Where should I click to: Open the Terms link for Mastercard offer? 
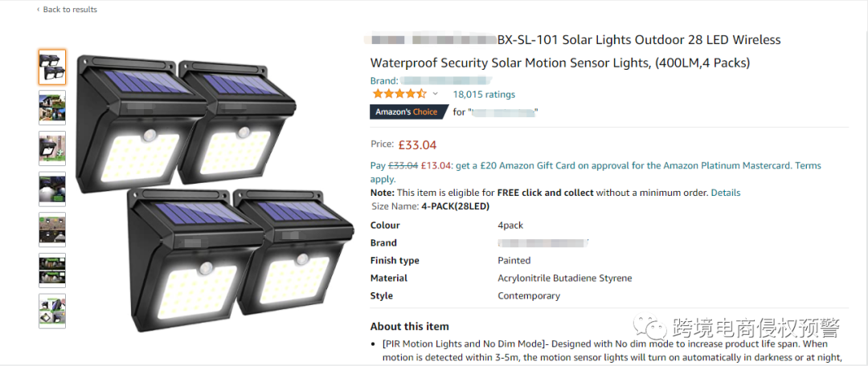click(x=808, y=165)
